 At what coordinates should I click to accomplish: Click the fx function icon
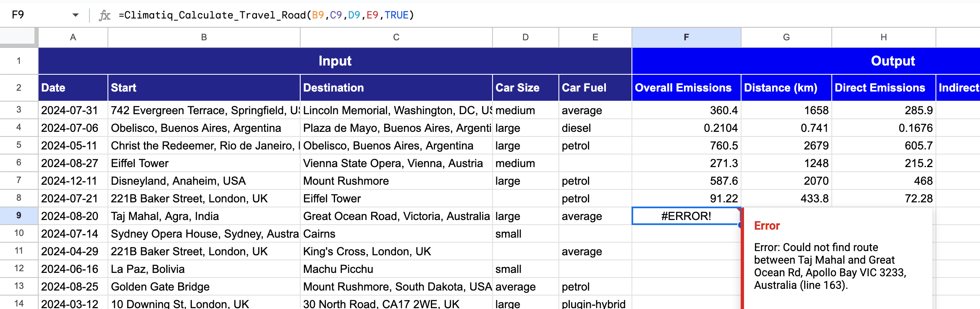point(104,16)
